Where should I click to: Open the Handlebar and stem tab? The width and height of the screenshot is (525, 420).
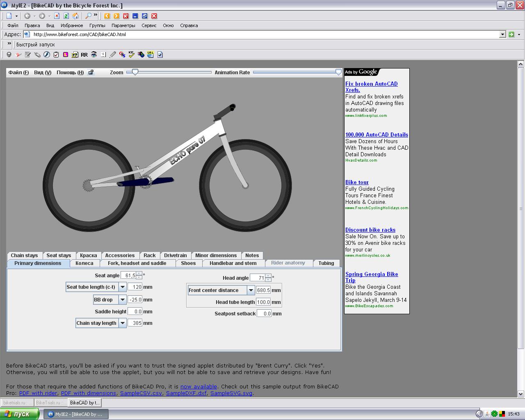click(233, 263)
